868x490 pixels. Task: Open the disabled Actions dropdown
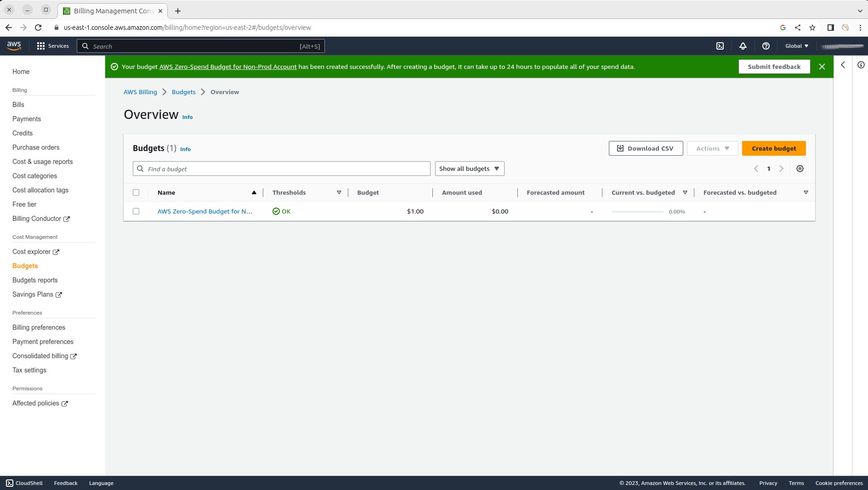(x=712, y=148)
